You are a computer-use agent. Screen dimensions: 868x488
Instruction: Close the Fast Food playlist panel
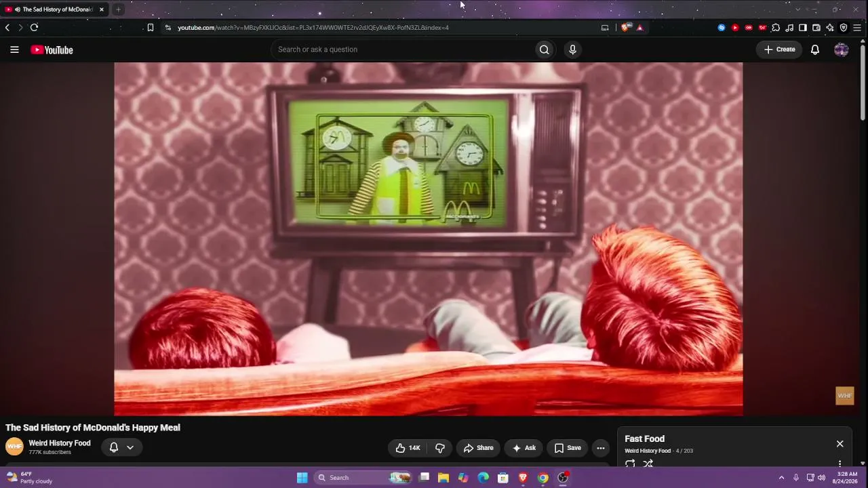(x=840, y=444)
